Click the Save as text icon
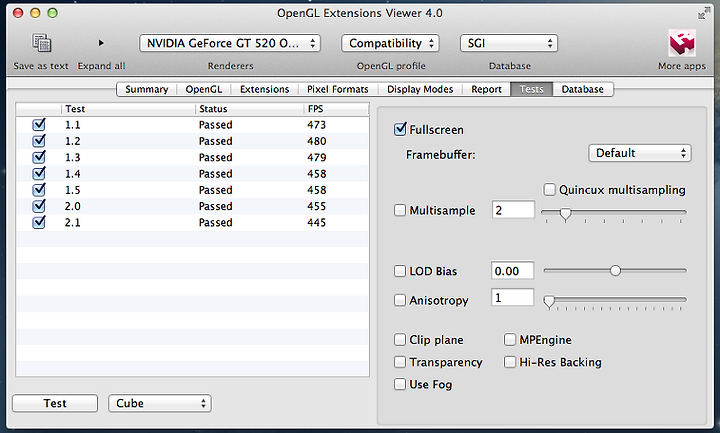The height and width of the screenshot is (433, 720). click(x=41, y=43)
